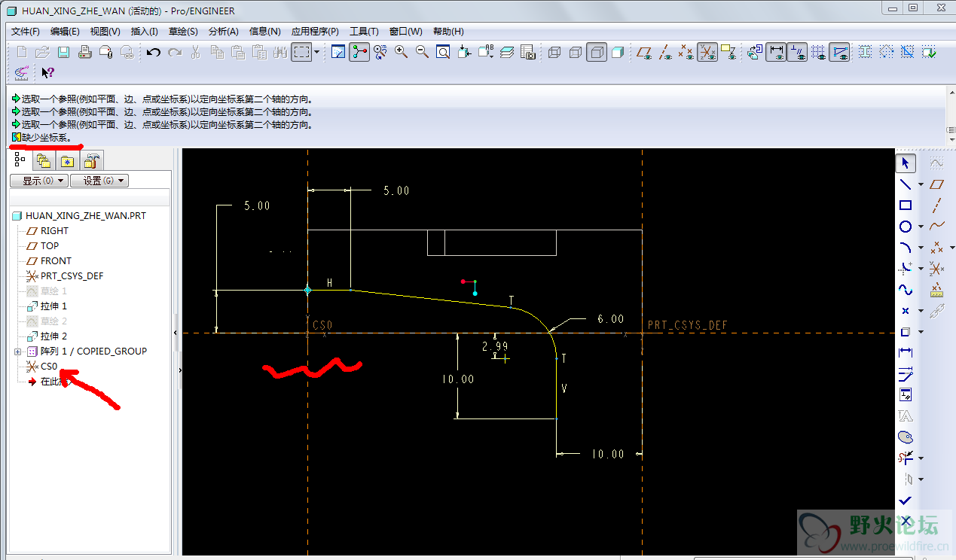Select the Arc sketch tool

(906, 247)
